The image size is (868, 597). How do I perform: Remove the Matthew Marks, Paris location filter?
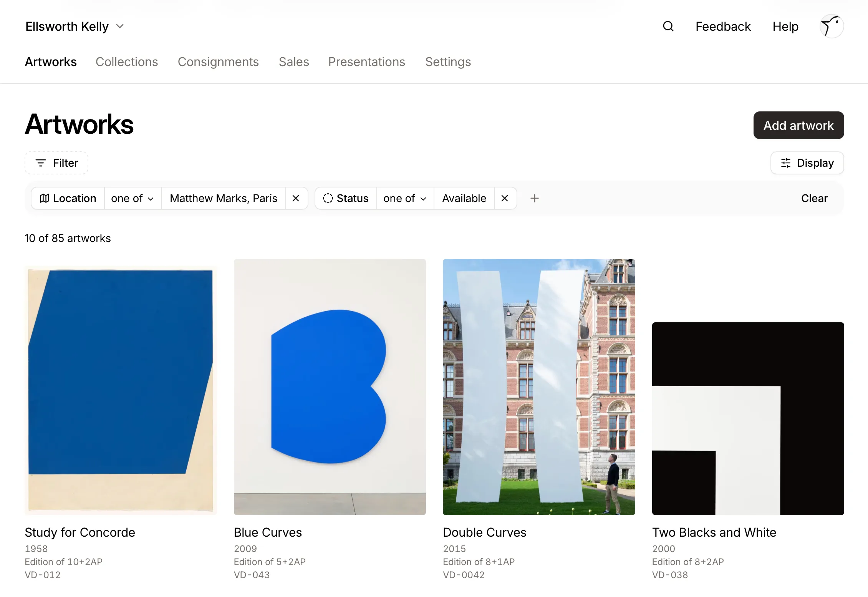[x=296, y=198]
